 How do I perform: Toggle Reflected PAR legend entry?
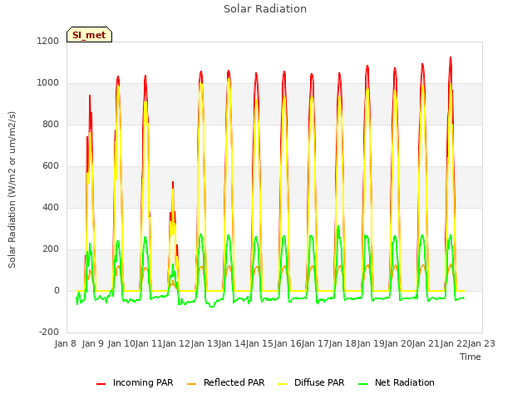[x=225, y=382]
